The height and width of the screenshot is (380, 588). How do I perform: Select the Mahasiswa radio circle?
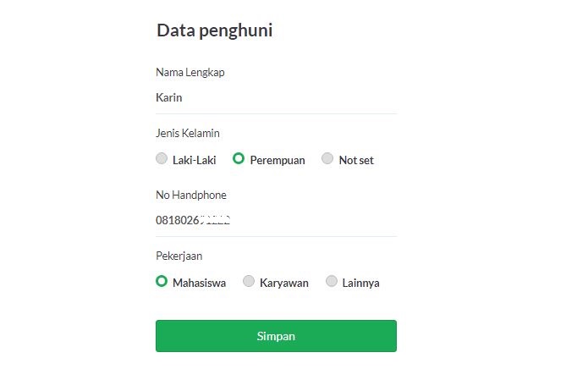click(x=162, y=281)
